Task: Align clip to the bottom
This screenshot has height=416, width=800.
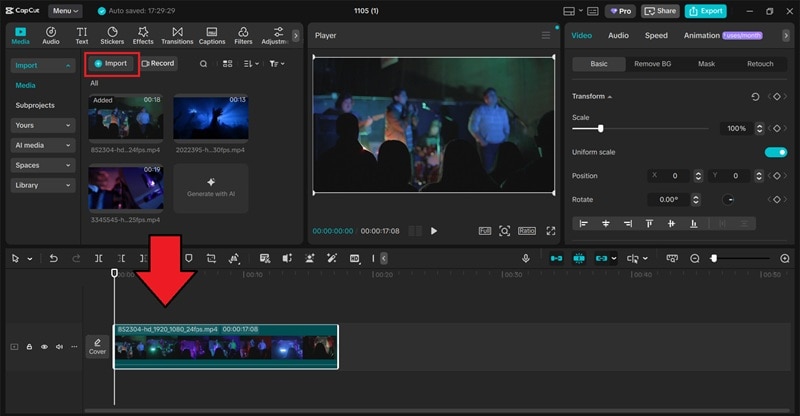Action: pyautogui.click(x=693, y=224)
